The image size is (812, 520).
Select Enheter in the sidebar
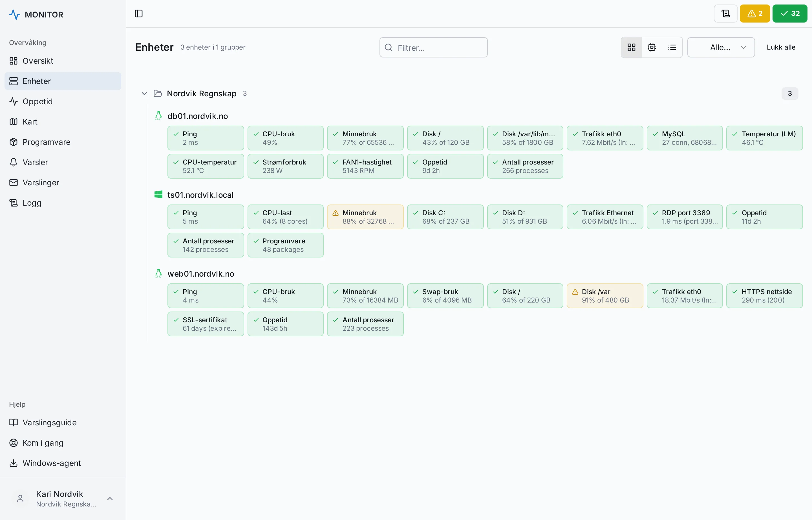[63, 81]
